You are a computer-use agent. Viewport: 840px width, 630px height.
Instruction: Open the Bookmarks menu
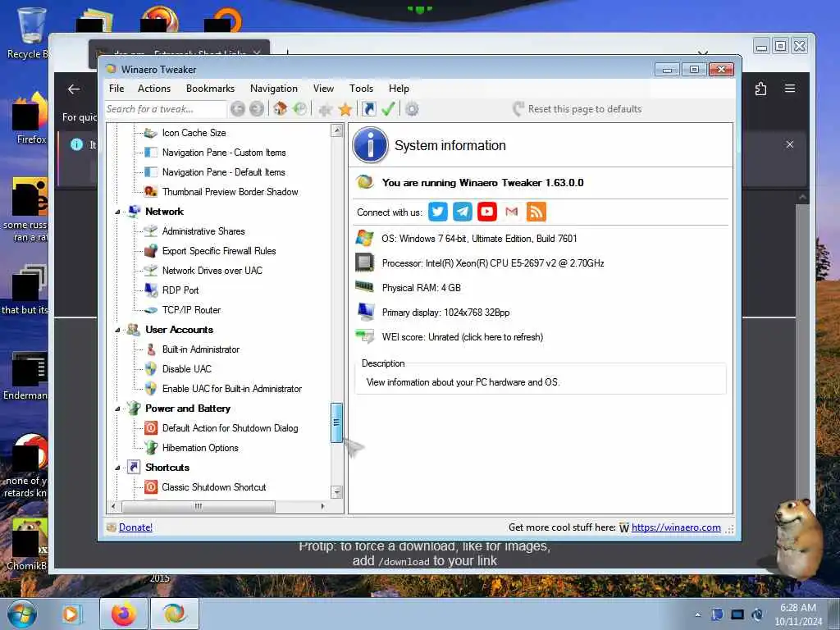pyautogui.click(x=211, y=89)
